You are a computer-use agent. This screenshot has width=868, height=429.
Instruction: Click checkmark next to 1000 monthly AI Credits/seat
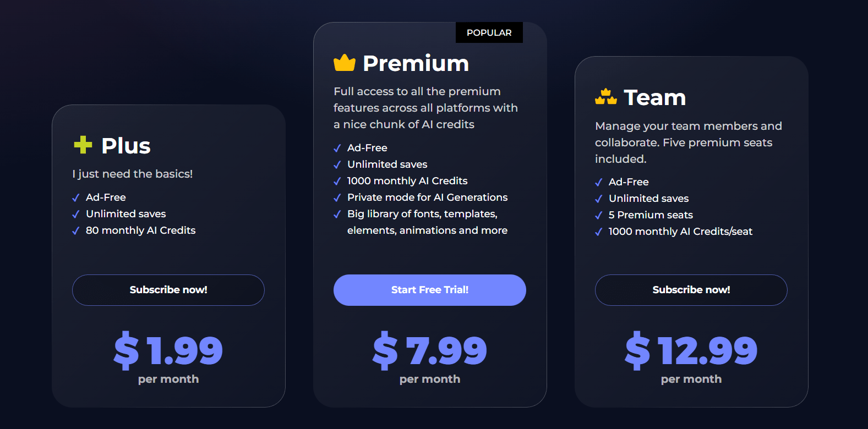599,232
